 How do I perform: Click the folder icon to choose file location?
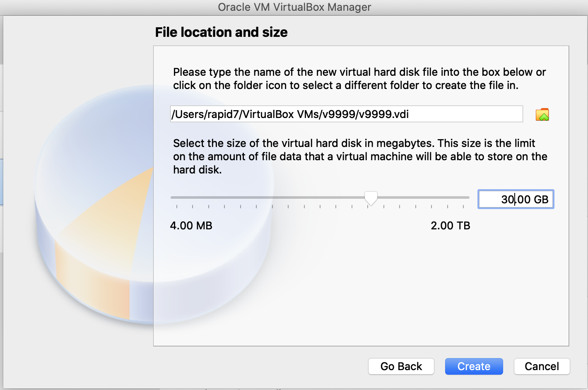[542, 115]
